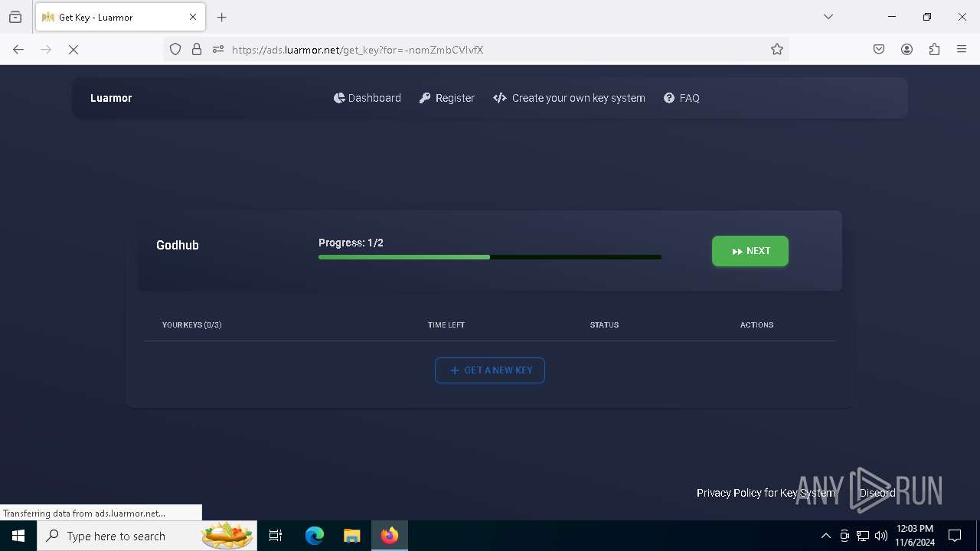Go forward to next page
Image resolution: width=980 pixels, height=551 pixels.
click(x=46, y=50)
